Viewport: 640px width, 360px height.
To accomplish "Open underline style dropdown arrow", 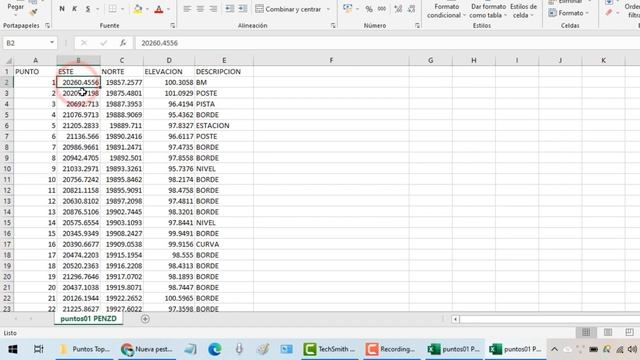I will pyautogui.click(x=98, y=9).
